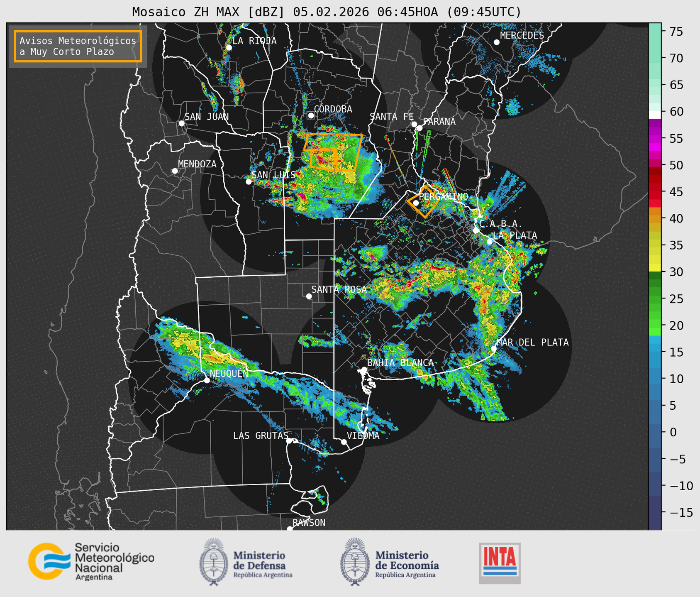Click the PARANÁ city marker dot

420,128
